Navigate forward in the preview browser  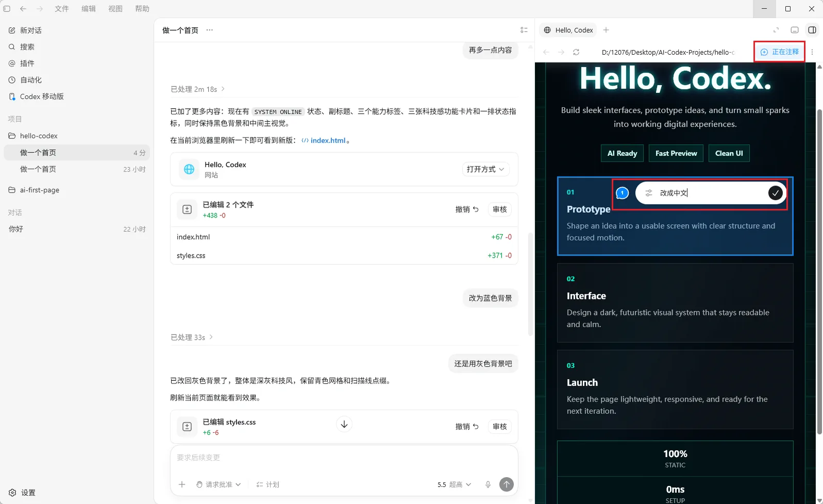click(x=561, y=52)
